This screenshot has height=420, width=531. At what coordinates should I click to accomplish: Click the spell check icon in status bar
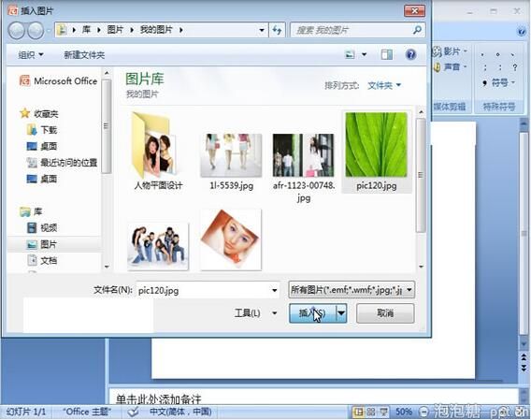pos(134,412)
